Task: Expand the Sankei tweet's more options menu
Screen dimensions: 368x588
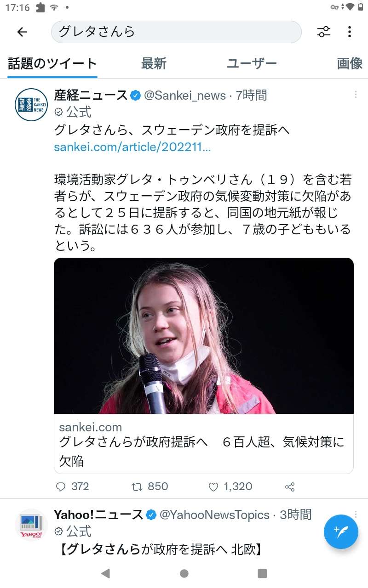Action: pos(356,95)
